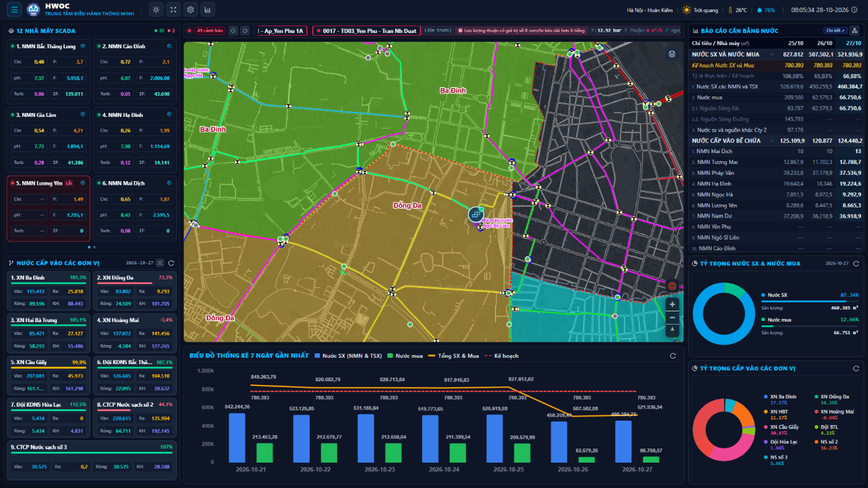Viewport: 868px width, 488px height.
Task: Click the shield icon on NMN Gia Lâm
Action: (83, 115)
